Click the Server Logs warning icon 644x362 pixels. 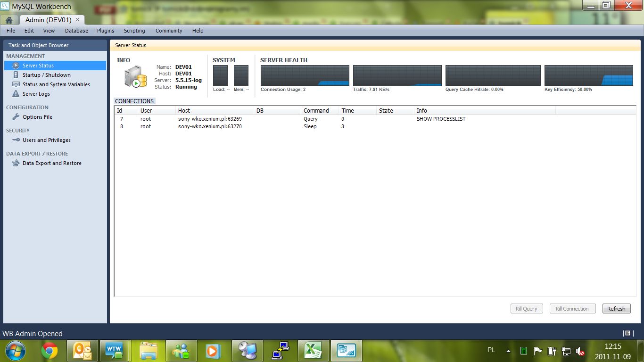click(x=16, y=94)
